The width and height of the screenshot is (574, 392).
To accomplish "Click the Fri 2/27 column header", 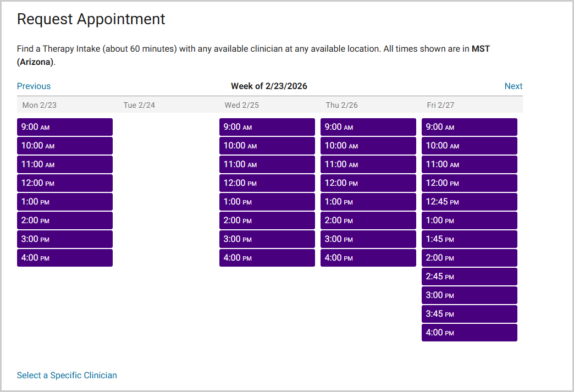I will pos(440,105).
